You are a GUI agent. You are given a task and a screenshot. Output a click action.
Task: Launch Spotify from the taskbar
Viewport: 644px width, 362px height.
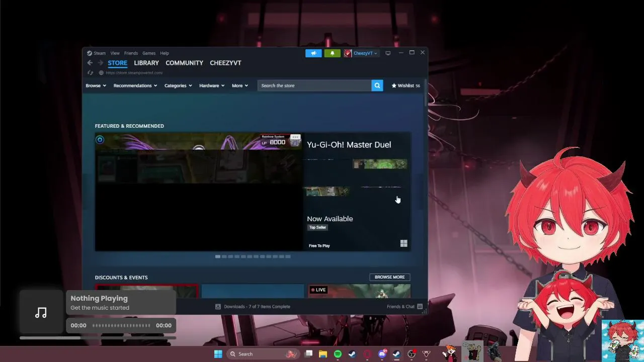coord(338,354)
